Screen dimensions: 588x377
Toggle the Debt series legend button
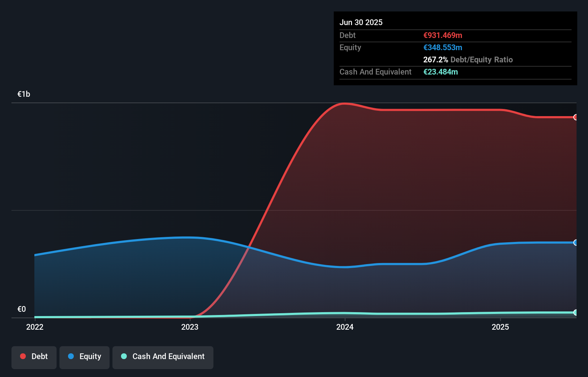point(34,357)
